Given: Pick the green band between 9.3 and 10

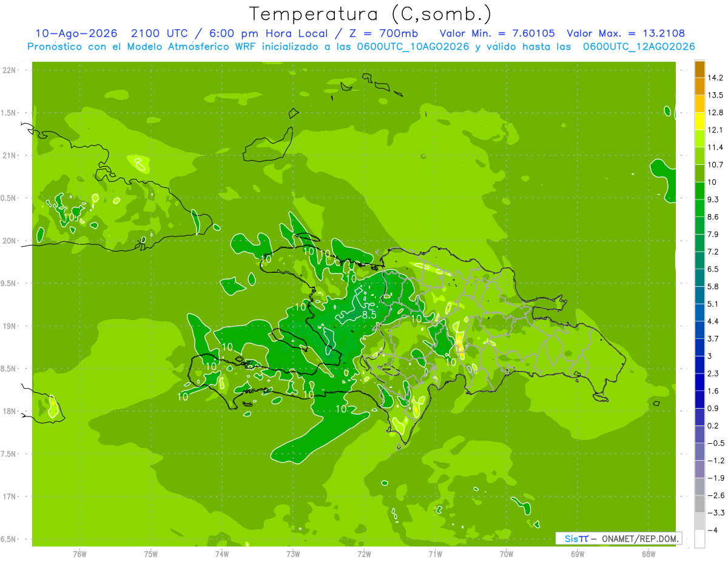Looking at the screenshot, I should pos(699,190).
